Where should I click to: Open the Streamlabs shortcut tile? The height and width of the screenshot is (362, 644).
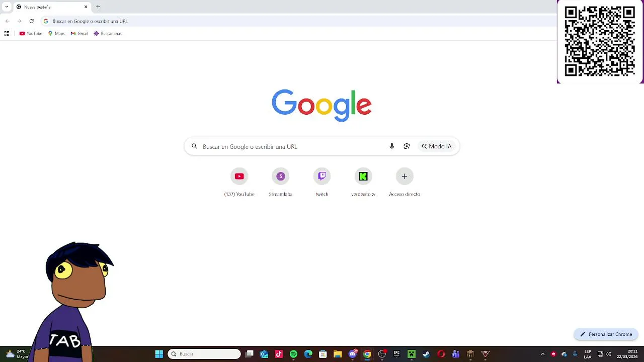coord(280,182)
